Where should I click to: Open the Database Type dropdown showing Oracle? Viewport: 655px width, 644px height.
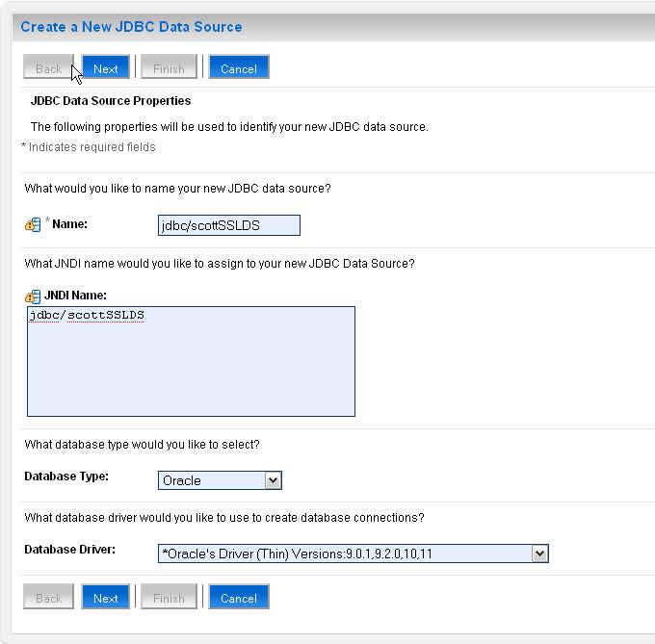220,480
